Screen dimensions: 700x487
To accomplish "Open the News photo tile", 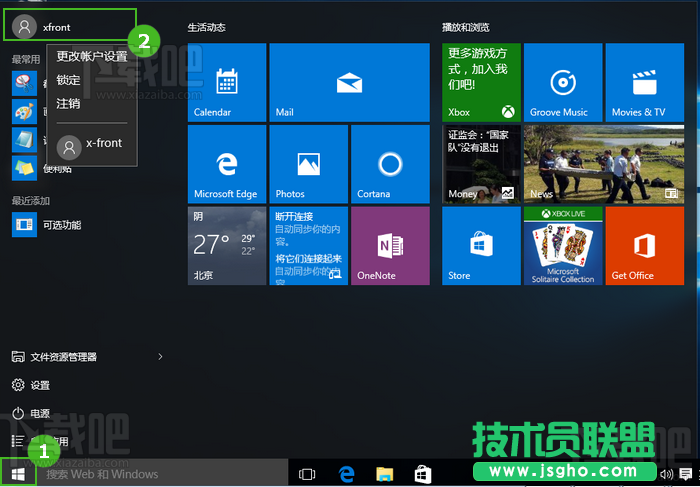I will (604, 164).
